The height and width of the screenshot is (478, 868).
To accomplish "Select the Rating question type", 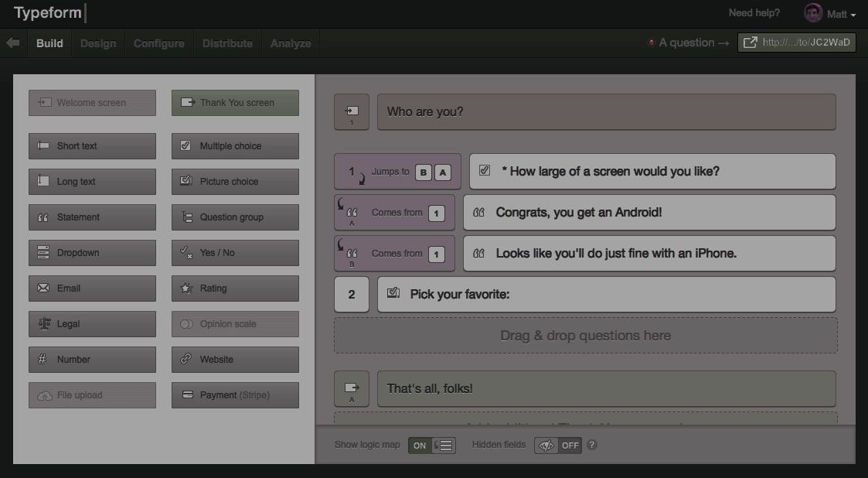I will click(234, 288).
